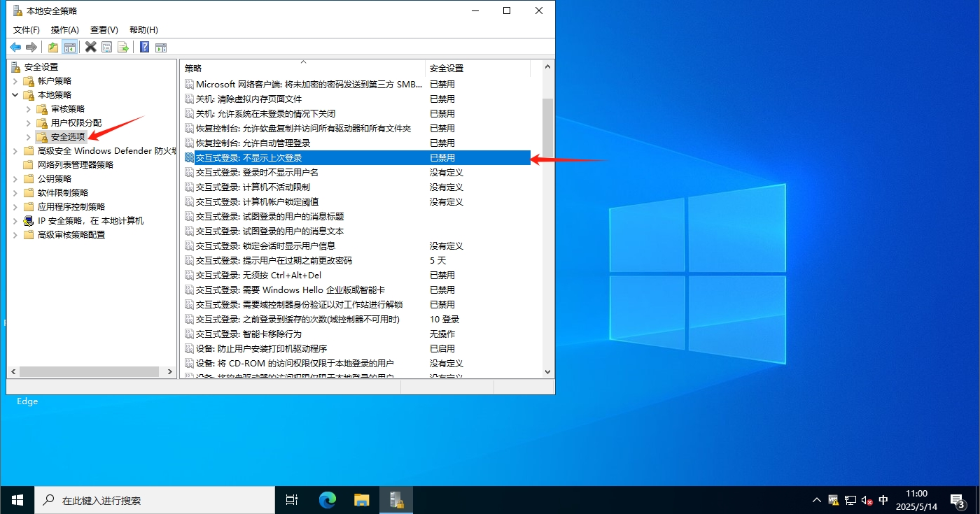Click the muted volume tray icon
The image size is (980, 514).
click(867, 500)
